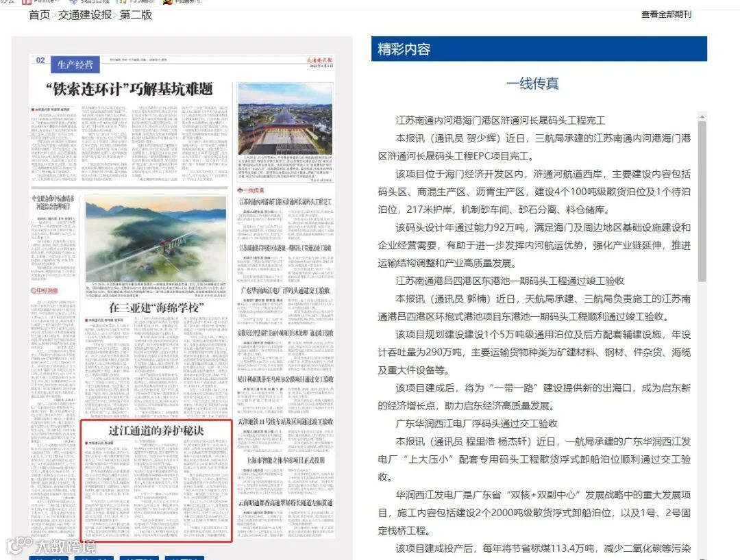Click paragraph starting 该码头设计年通过能力92万吨
This screenshot has height=560, width=740.
[x=534, y=245]
